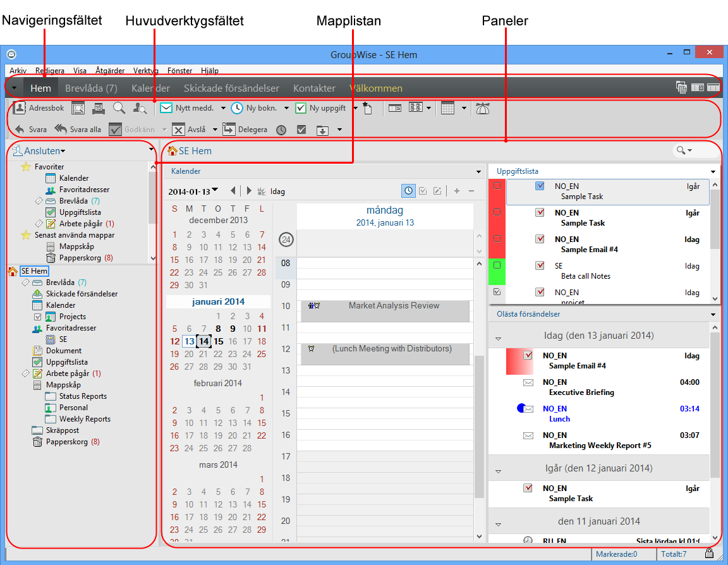Click the move-to-folder icon in second toolbar row

pos(322,130)
